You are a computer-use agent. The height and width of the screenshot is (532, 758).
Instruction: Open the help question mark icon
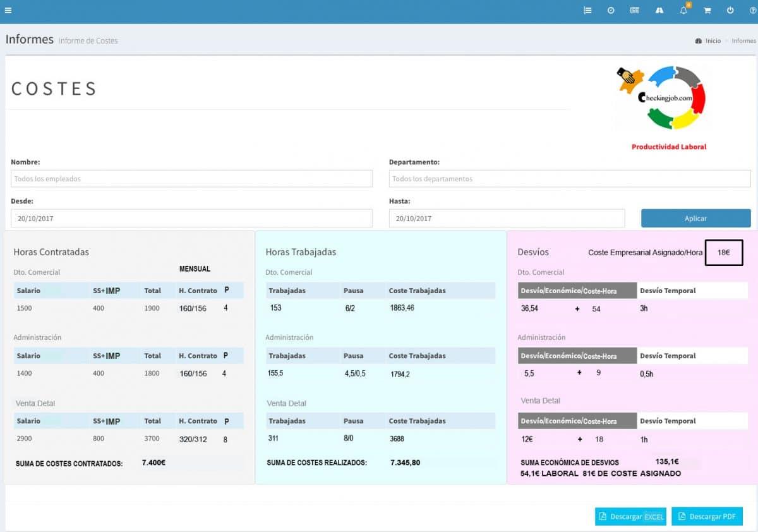tap(753, 11)
